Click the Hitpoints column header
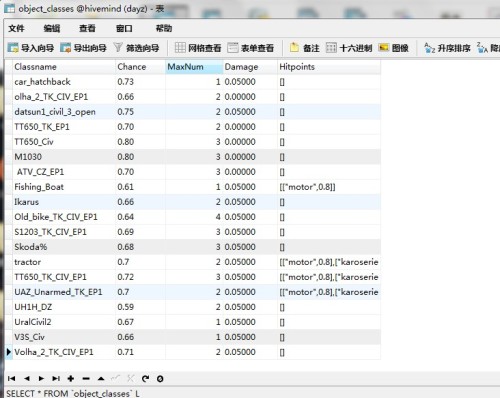 (x=329, y=67)
